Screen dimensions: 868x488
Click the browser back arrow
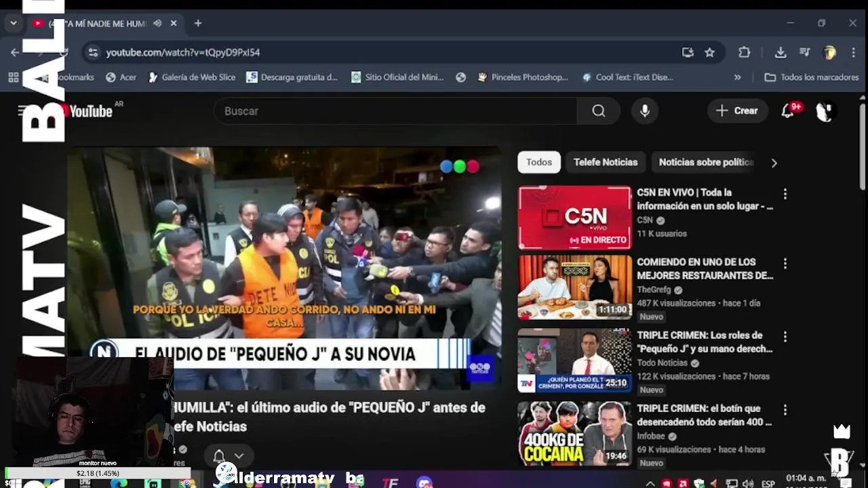pos(15,52)
